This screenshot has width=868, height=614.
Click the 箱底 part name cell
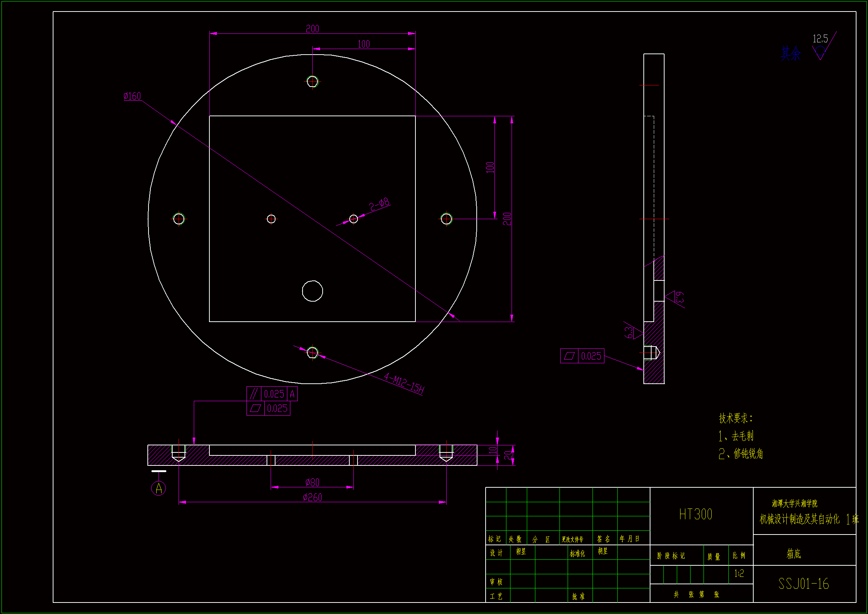tap(793, 554)
